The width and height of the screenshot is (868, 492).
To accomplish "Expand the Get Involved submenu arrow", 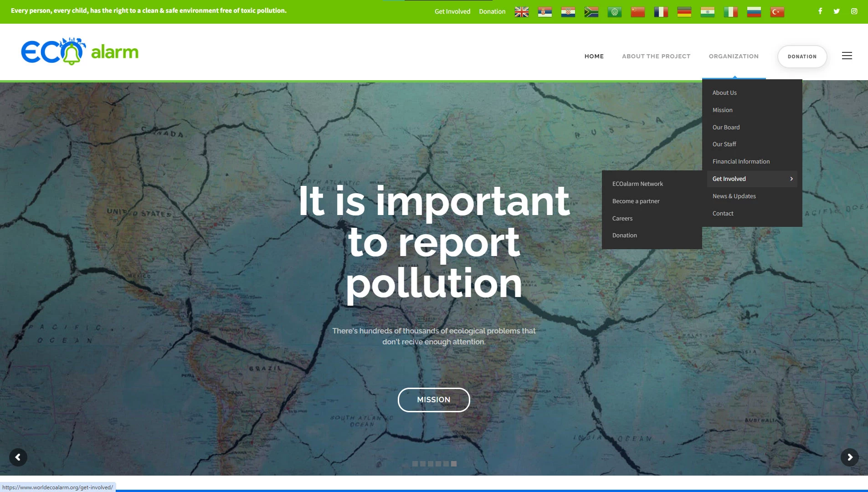I will (791, 179).
